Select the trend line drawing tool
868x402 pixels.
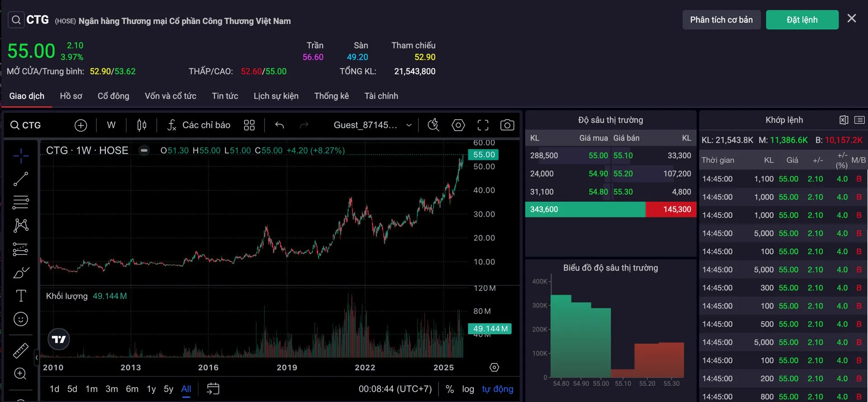(21, 179)
